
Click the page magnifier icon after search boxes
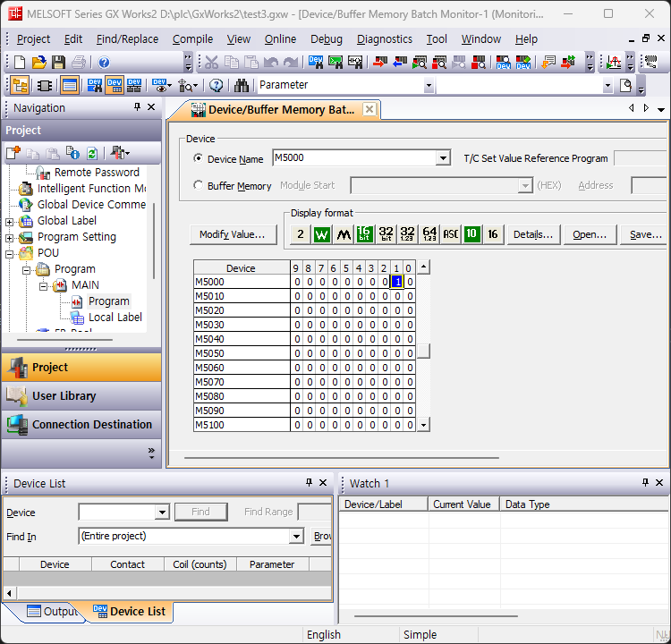click(625, 85)
